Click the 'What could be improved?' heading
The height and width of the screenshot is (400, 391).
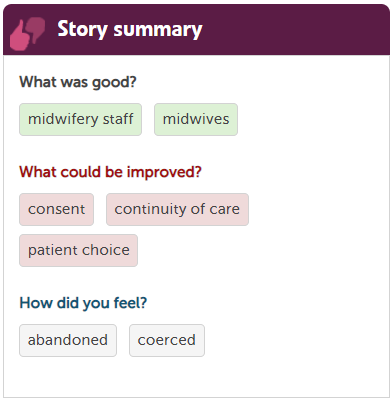pyautogui.click(x=110, y=172)
